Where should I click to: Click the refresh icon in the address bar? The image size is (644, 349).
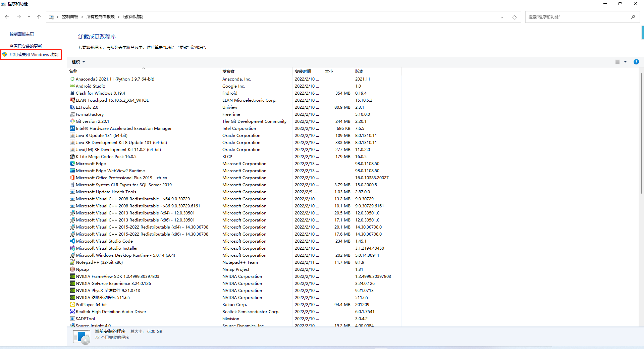(x=514, y=17)
